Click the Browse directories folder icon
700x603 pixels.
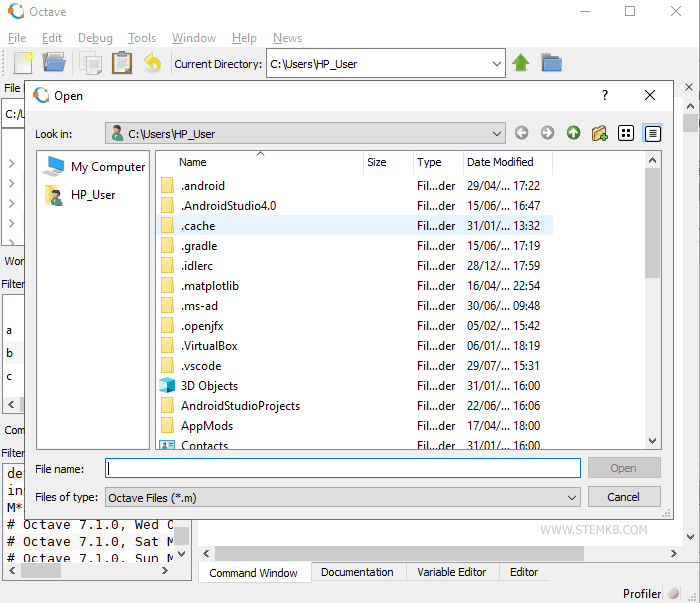(551, 63)
